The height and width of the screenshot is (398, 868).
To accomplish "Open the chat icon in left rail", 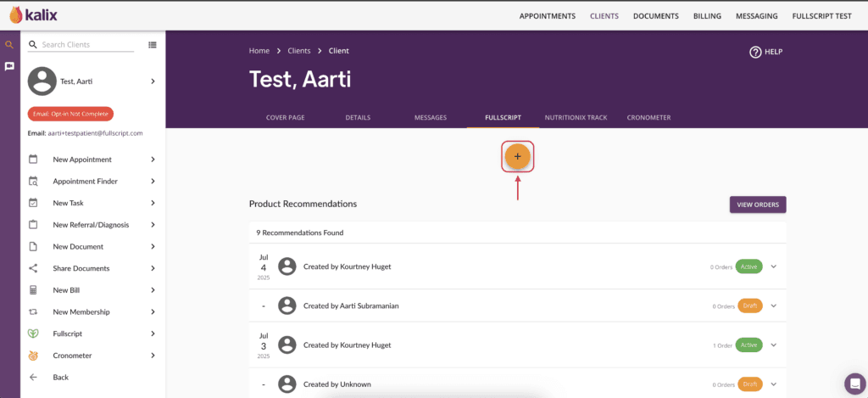I will tap(9, 66).
